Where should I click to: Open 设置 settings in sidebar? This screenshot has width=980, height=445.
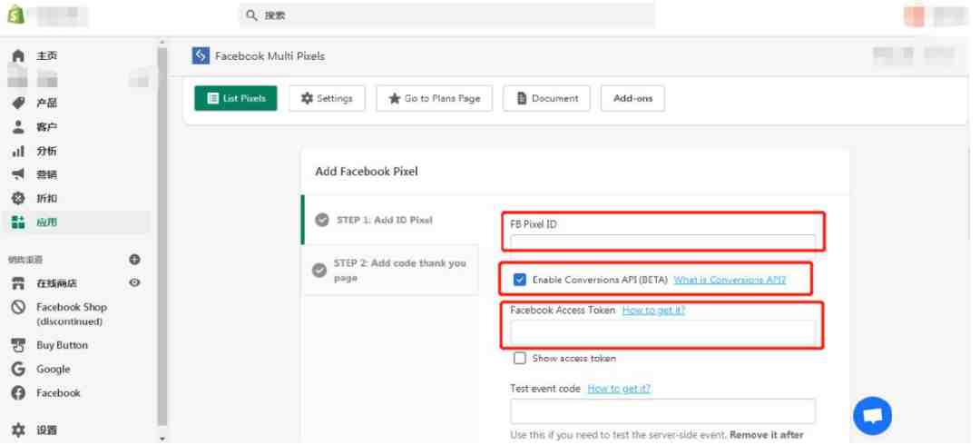click(x=47, y=430)
